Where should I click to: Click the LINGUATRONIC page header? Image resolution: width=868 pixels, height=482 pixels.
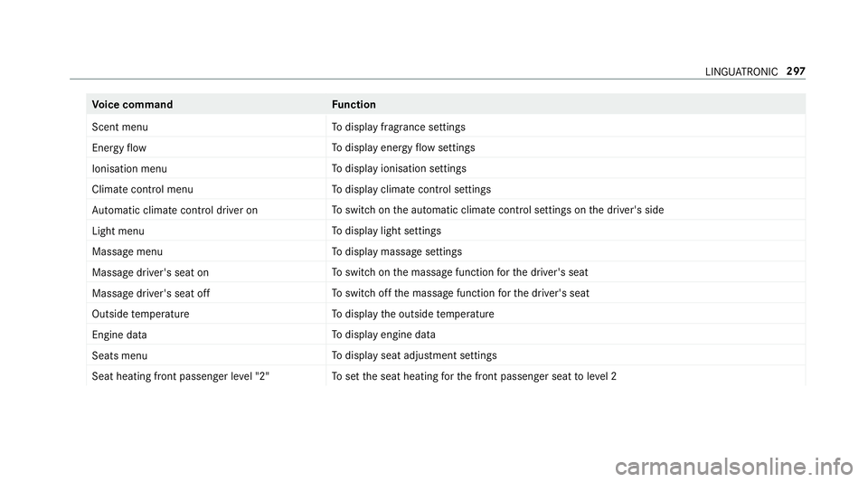click(741, 72)
